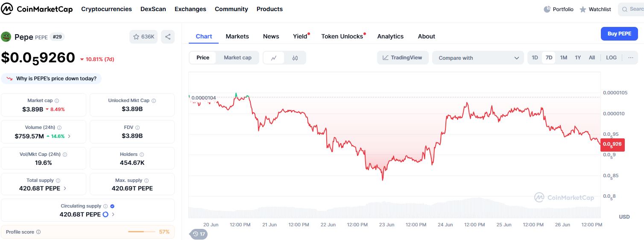Click Vol/Mkt Cap (24h) info icon
This screenshot has width=644, height=240.
click(x=65, y=155)
